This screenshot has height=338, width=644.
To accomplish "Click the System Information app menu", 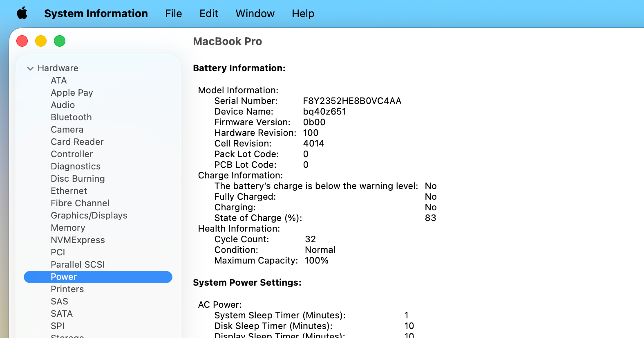I will click(x=96, y=14).
